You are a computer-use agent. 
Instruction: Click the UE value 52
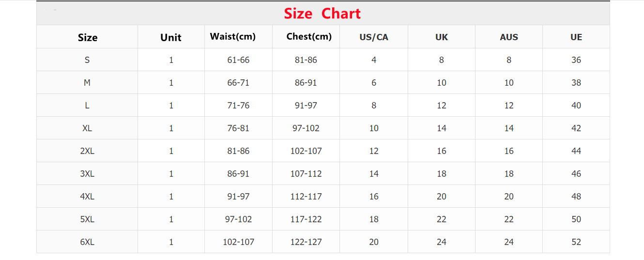(x=576, y=242)
